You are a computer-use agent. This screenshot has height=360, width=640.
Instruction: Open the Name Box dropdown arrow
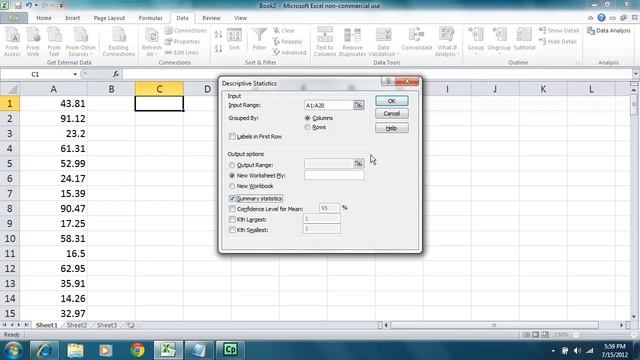tap(75, 74)
